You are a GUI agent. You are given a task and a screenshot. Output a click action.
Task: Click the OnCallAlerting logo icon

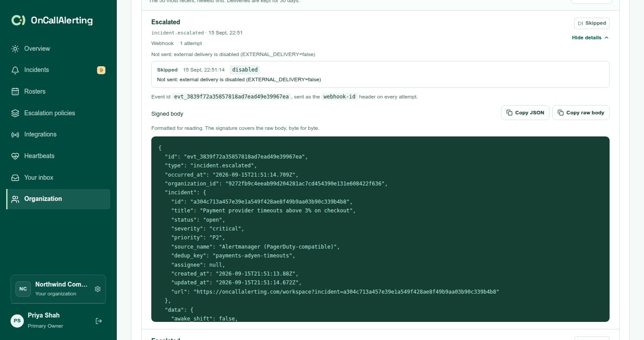point(19,20)
